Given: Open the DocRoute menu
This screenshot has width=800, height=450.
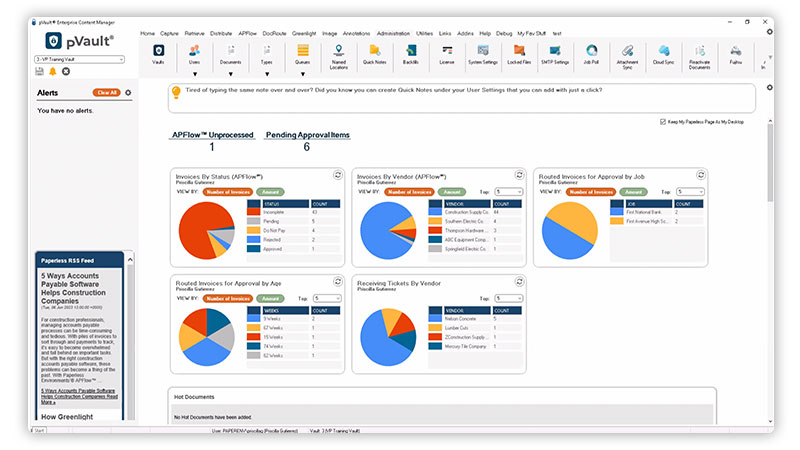Looking at the screenshot, I should pos(274,34).
